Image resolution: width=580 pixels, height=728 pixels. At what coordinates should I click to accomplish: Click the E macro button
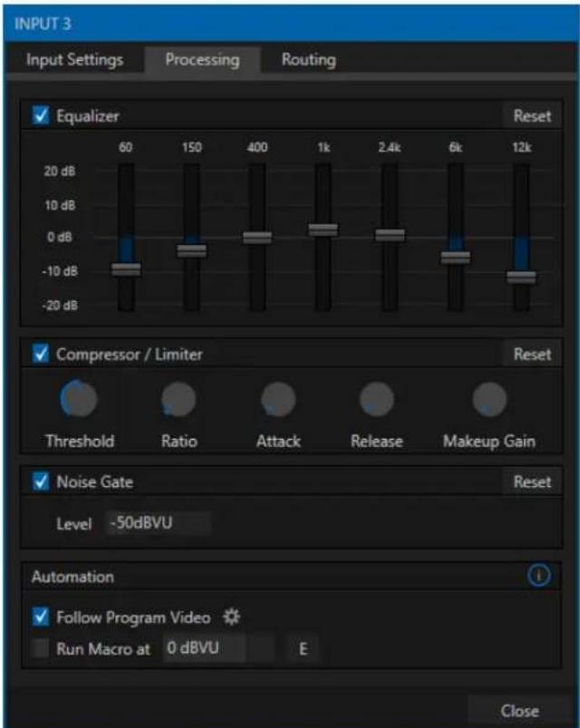point(303,648)
